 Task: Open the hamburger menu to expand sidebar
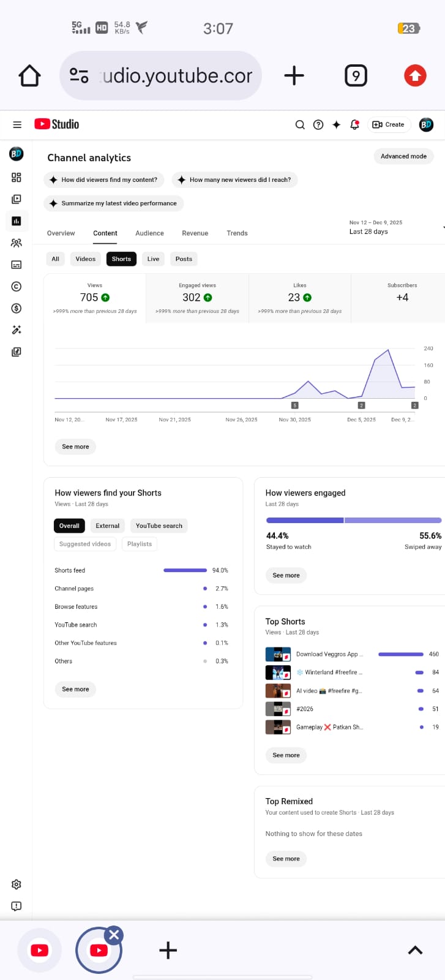tap(17, 124)
